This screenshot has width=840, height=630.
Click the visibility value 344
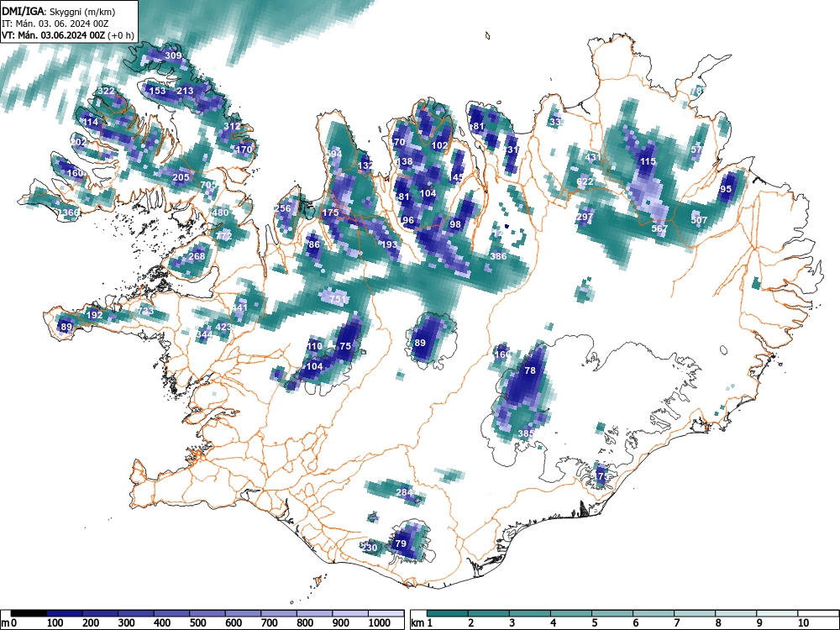(x=204, y=335)
